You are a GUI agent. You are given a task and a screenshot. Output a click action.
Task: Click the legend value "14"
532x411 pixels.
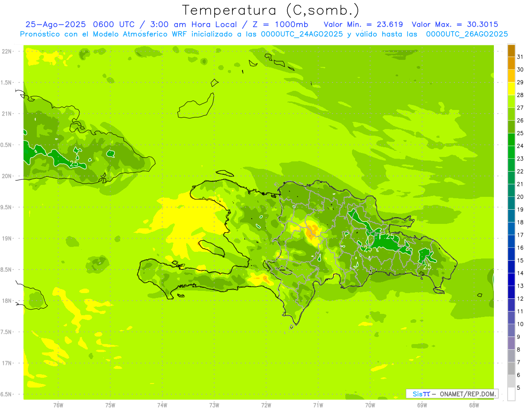coord(520,273)
